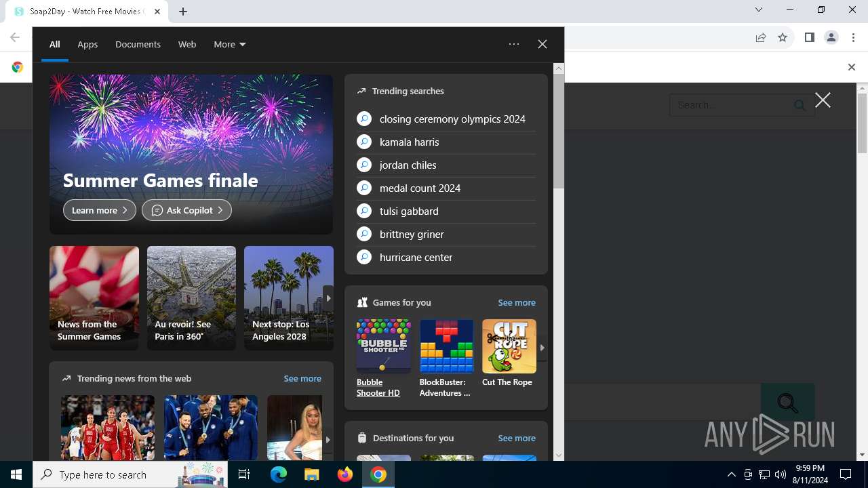Open BlockBuster: Adventures game icon
Viewport: 868px width, 488px height.
[446, 346]
